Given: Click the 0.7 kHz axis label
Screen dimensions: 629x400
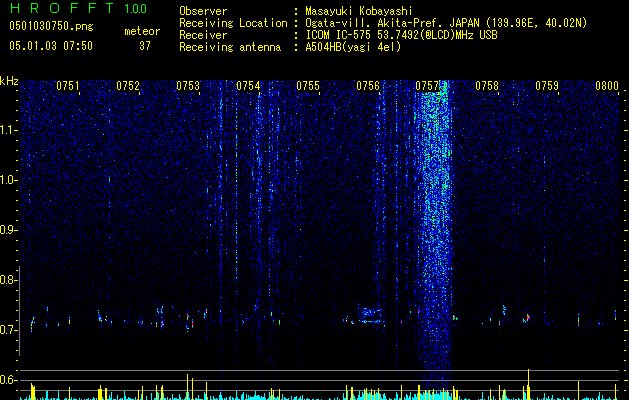Looking at the screenshot, I should 8,330.
